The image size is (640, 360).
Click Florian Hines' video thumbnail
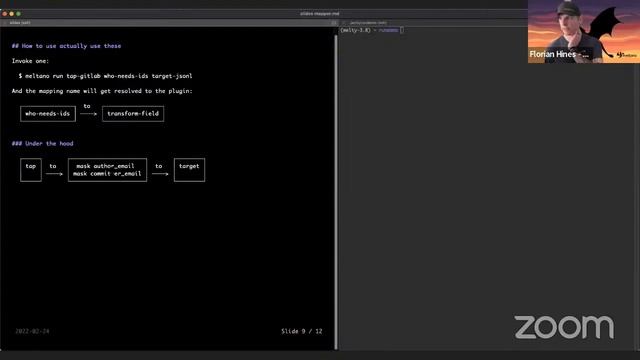584,31
